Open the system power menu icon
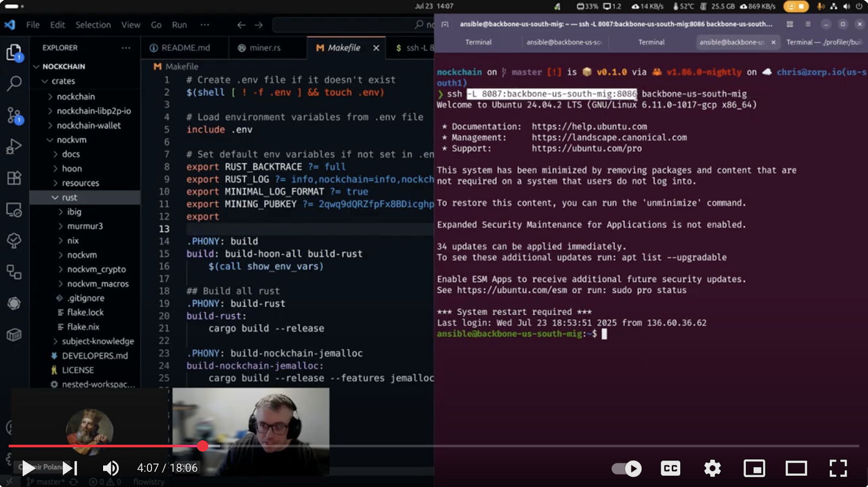This screenshot has height=487, width=868. pyautogui.click(x=859, y=7)
